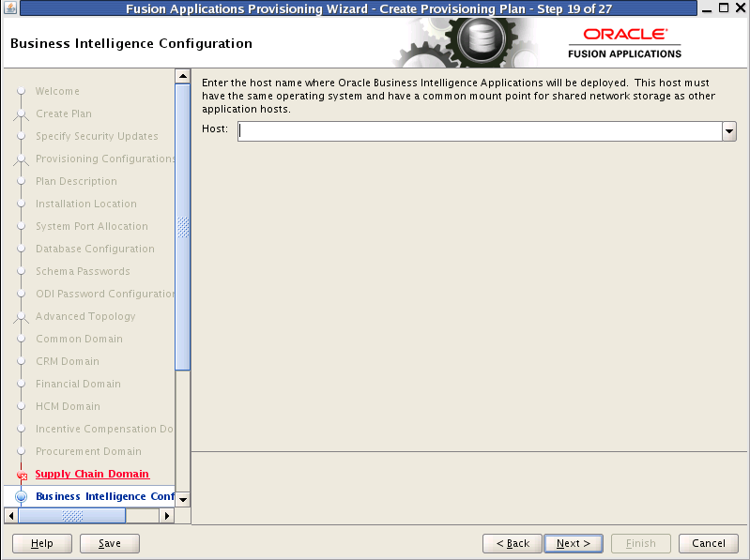Click the Schema Passwords step bullet icon

21,271
